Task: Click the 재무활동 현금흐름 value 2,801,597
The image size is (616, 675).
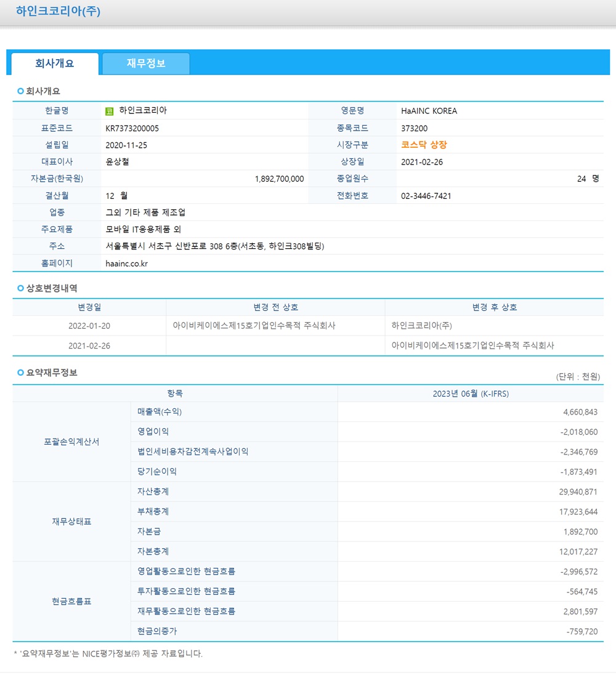Action: click(x=580, y=612)
